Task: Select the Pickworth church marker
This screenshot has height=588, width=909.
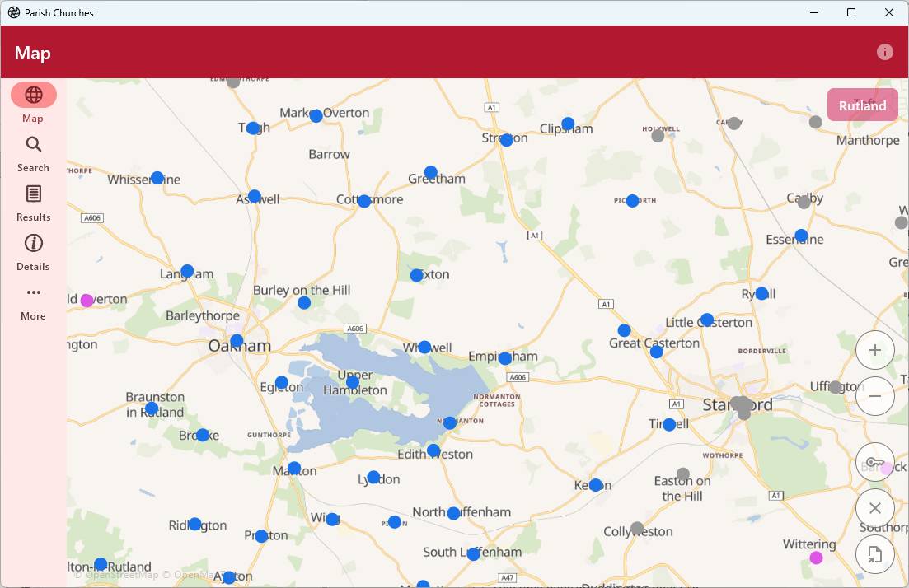Action: [x=632, y=201]
